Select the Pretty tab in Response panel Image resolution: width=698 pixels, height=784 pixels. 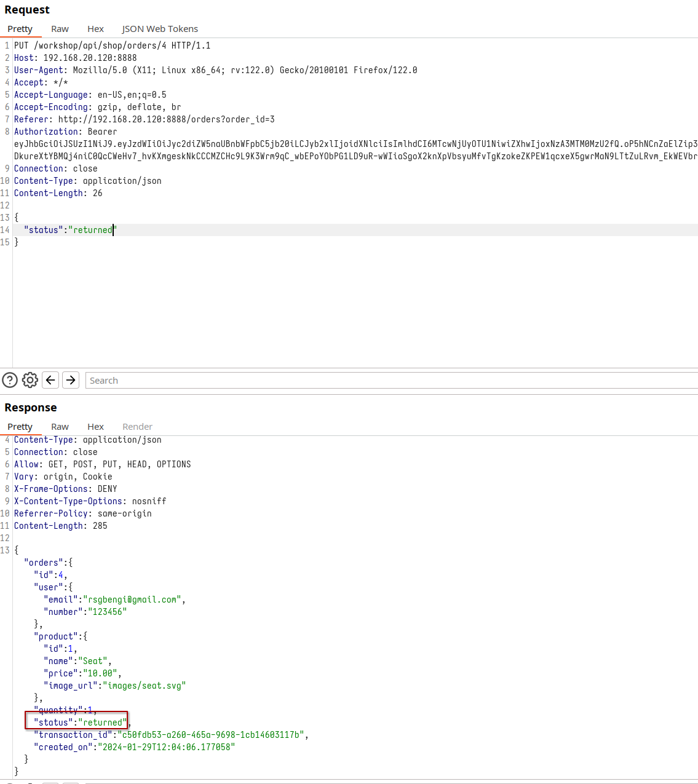(x=20, y=427)
